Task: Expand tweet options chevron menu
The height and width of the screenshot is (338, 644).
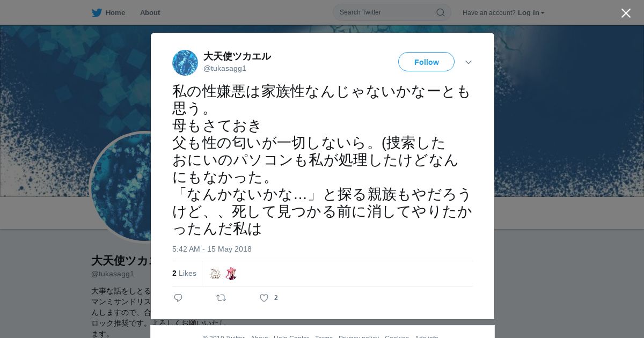Action: point(469,62)
